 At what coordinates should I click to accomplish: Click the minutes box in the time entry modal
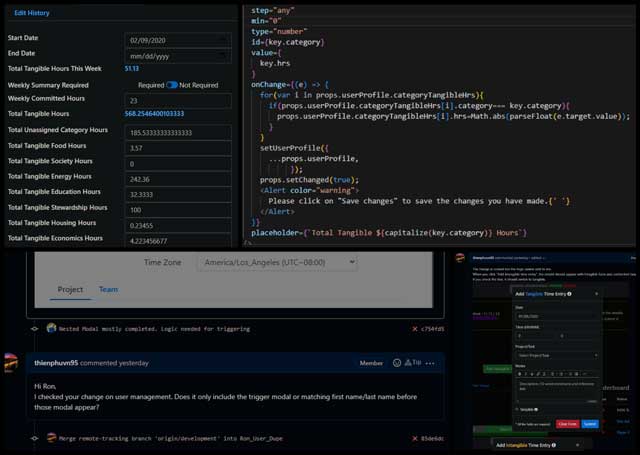click(578, 336)
